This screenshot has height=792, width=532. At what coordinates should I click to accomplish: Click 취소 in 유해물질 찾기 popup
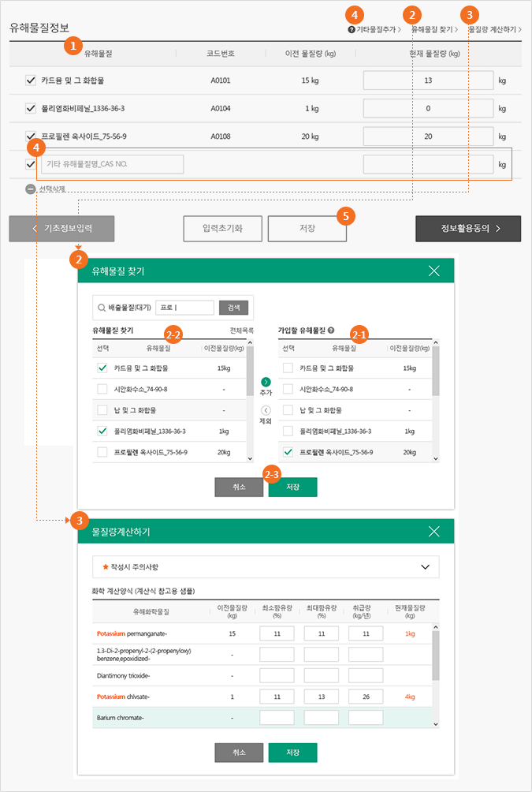tap(239, 487)
